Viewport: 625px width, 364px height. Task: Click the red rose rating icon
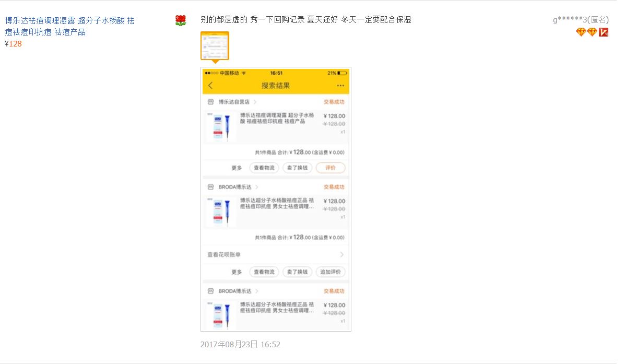point(181,20)
